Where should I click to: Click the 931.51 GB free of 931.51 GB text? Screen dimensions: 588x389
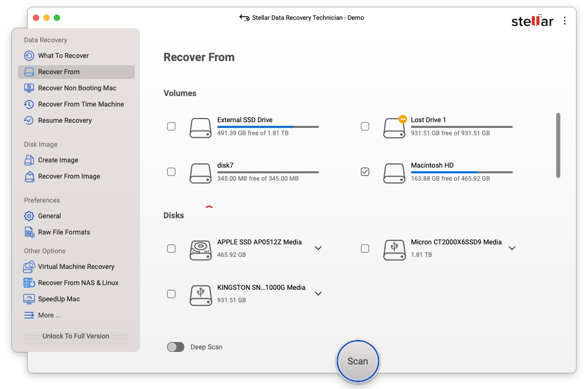point(450,133)
